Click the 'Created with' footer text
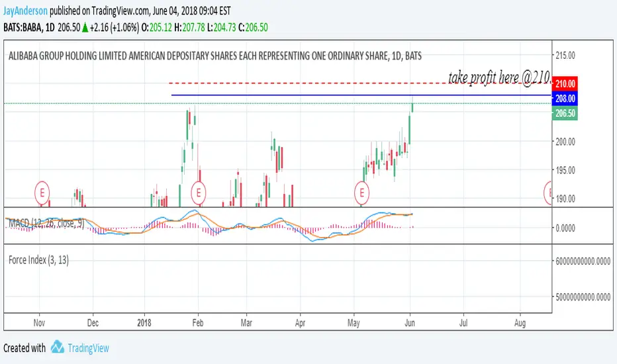Viewport: 617px width, 364px height. [x=24, y=348]
